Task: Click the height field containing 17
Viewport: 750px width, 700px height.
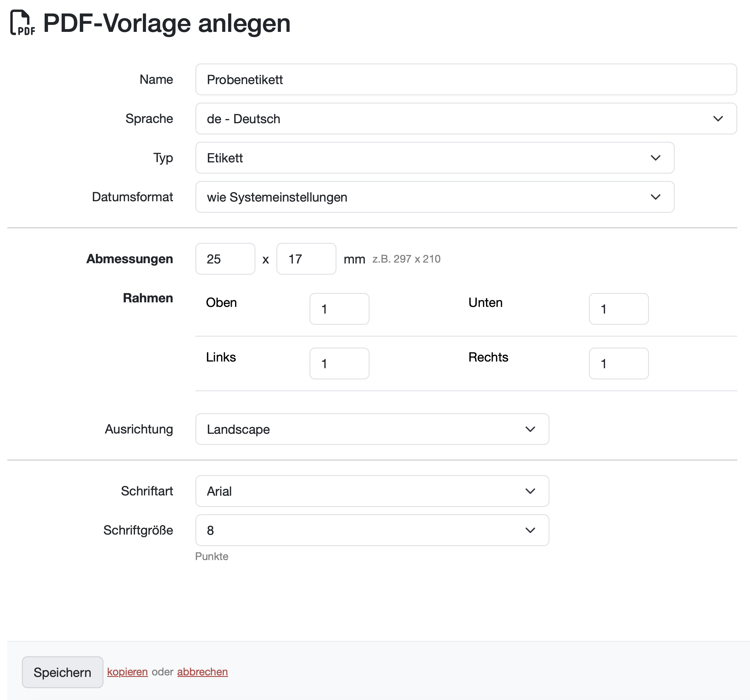Action: [x=306, y=259]
